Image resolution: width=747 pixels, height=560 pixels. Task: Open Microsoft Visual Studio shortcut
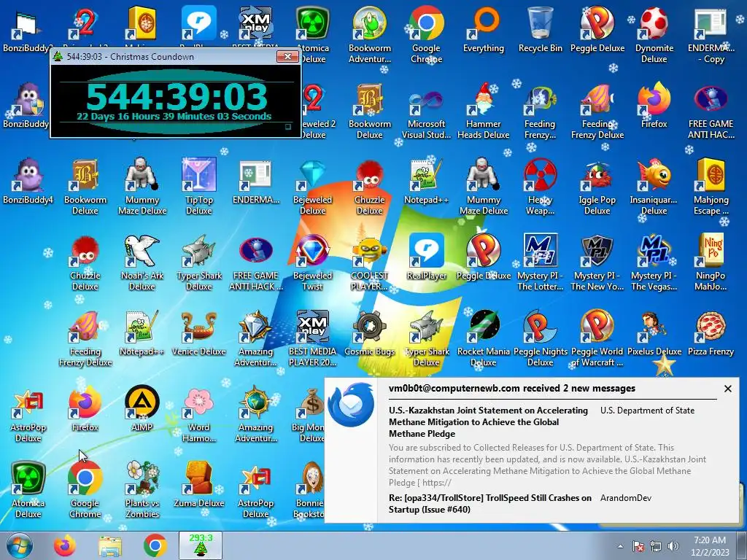click(x=426, y=111)
